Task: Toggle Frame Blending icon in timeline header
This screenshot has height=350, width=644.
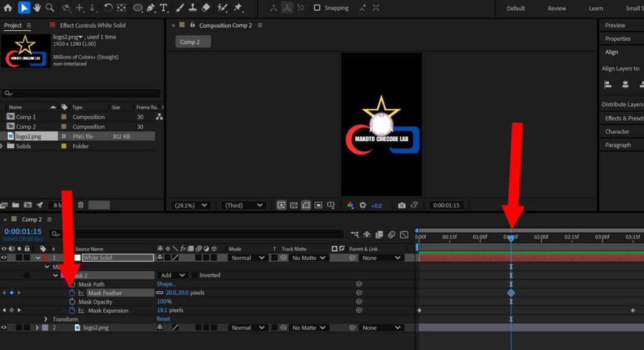Action: [379, 234]
